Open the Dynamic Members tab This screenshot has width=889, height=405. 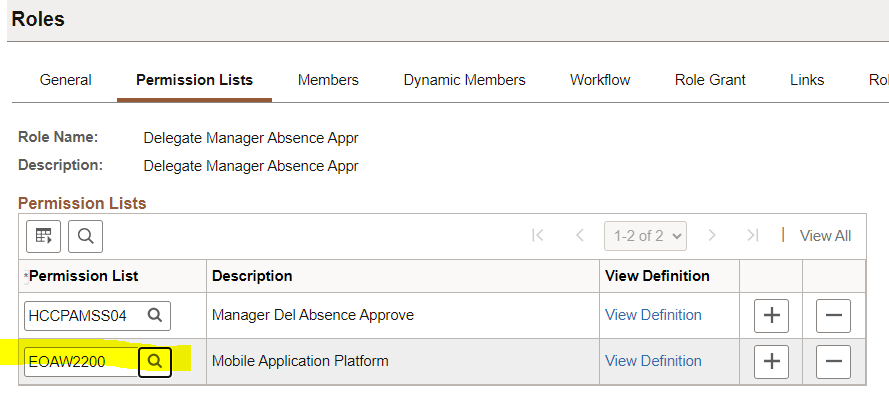pyautogui.click(x=464, y=80)
